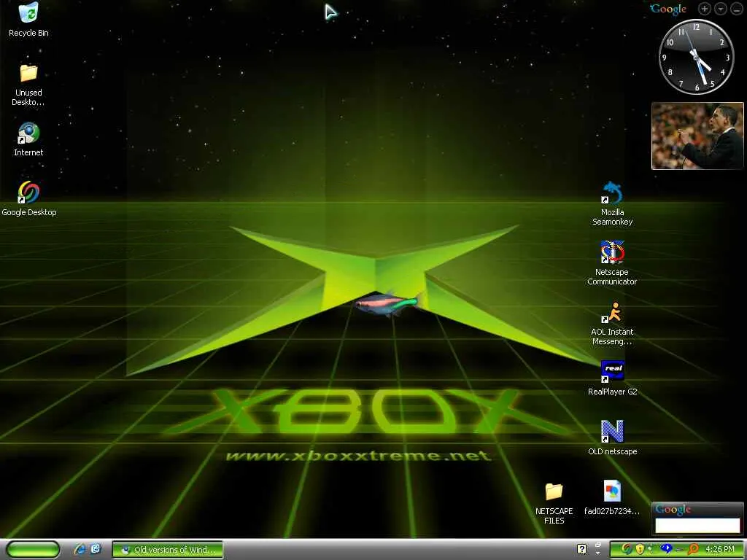Viewport: 747px width, 560px height.
Task: Launch Internet Explorer from Quick Launch
Action: (80, 550)
